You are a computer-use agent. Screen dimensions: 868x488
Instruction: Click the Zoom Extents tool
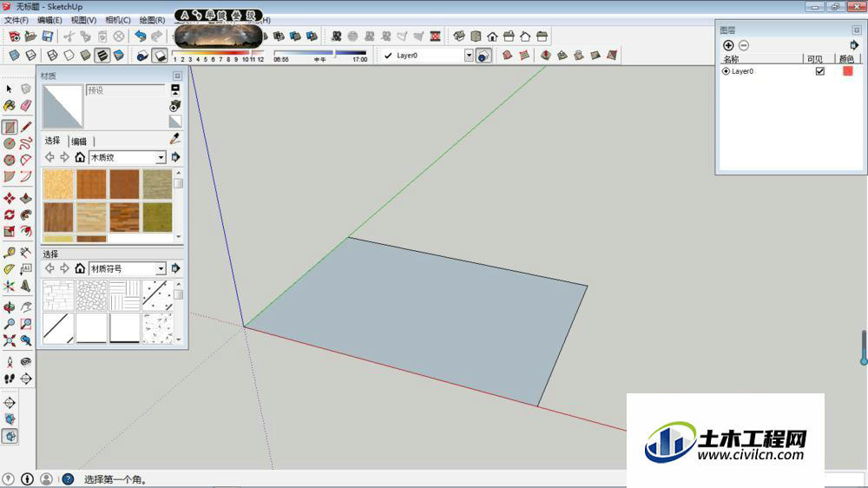click(x=10, y=340)
